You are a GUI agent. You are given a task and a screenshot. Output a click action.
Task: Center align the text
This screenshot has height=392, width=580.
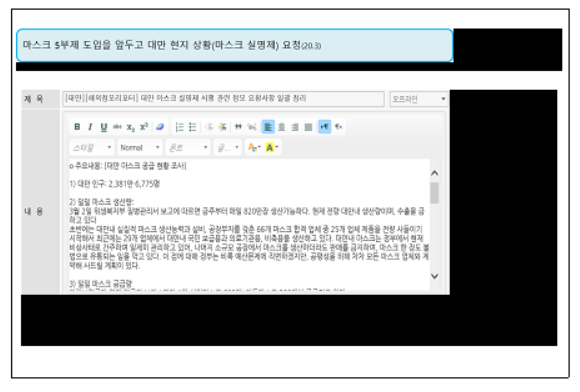point(281,127)
